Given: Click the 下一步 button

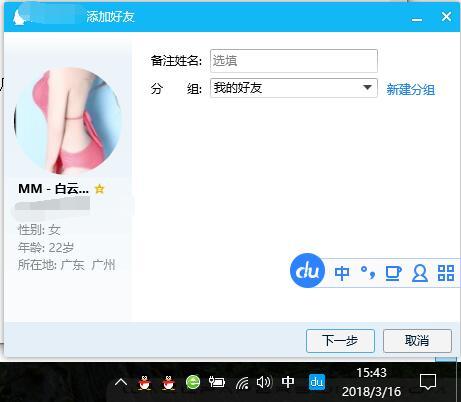Looking at the screenshot, I should [340, 341].
